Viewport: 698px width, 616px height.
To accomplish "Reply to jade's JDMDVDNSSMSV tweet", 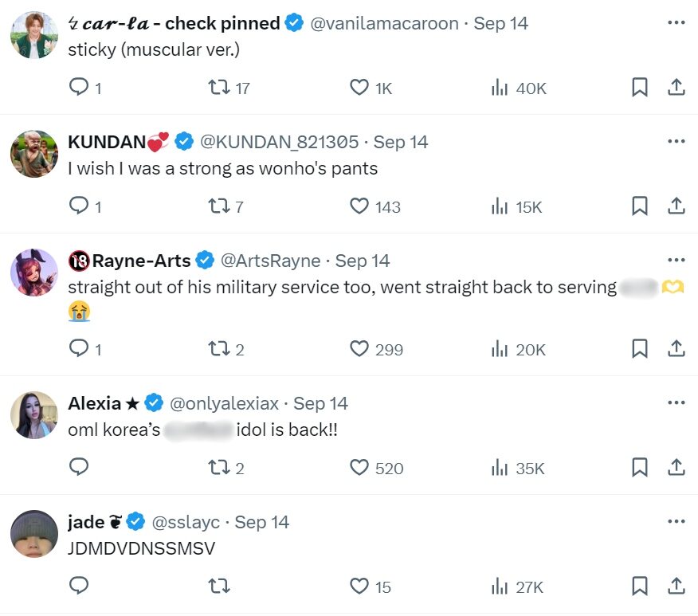I will coord(79,587).
